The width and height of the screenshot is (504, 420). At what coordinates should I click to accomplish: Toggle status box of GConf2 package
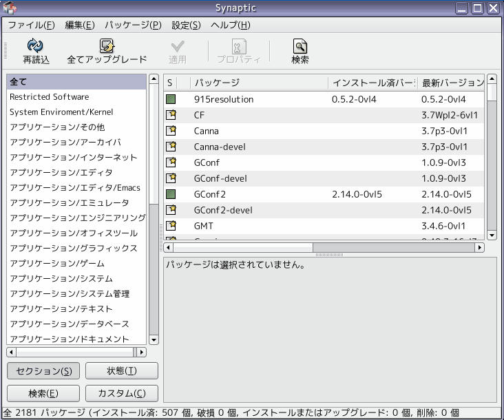point(171,193)
